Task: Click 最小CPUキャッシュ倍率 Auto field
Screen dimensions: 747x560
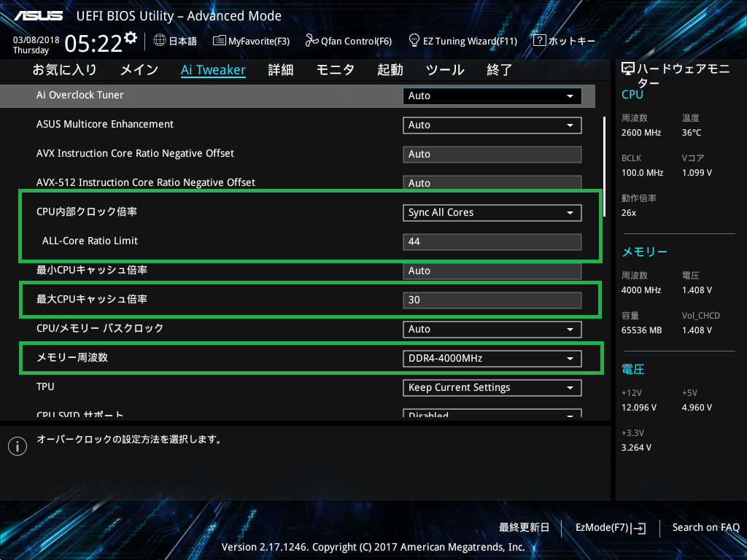Action: pos(492,271)
